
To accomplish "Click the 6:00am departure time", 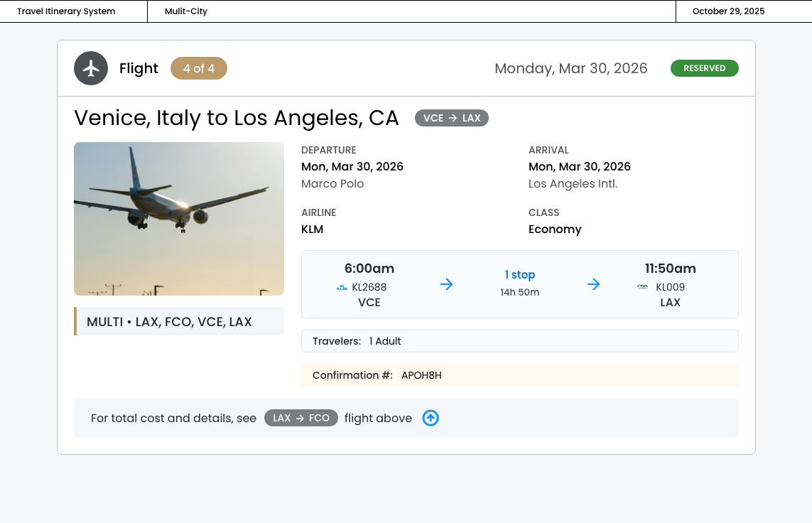I will [369, 269].
